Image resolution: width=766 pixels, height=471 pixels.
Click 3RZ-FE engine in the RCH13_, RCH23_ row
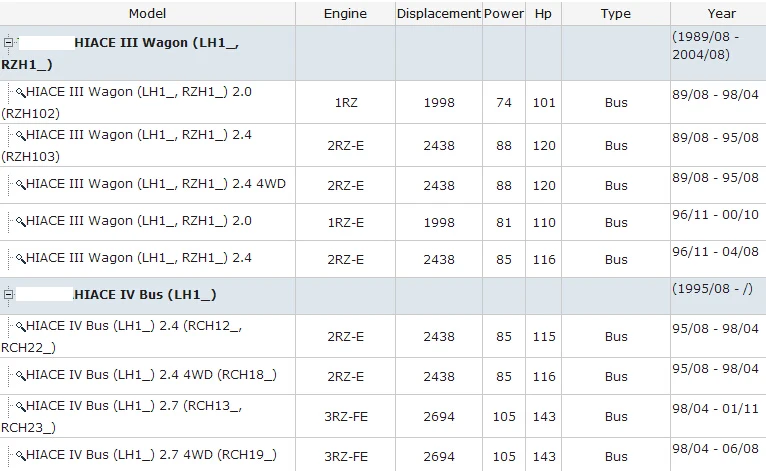pos(346,416)
